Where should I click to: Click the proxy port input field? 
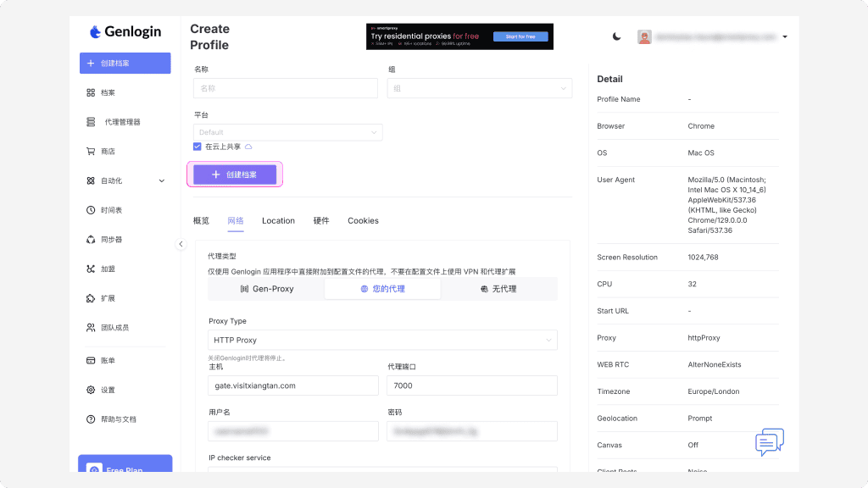point(472,385)
